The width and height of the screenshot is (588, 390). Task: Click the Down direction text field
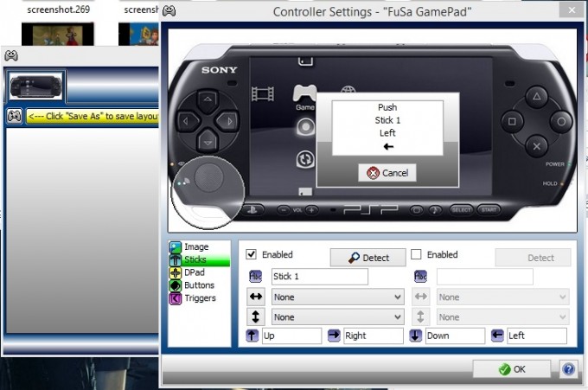(455, 336)
